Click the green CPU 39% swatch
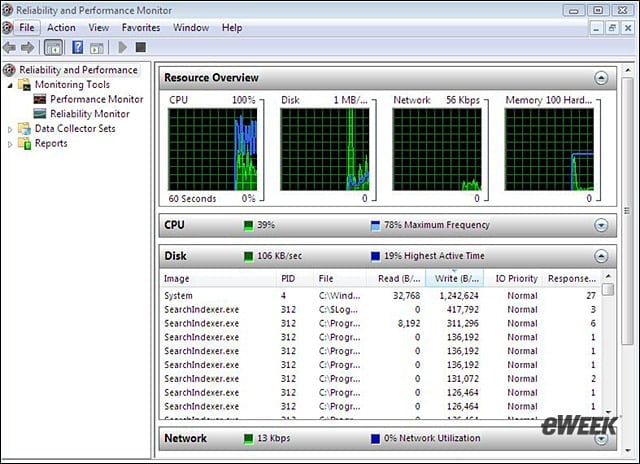 [248, 225]
